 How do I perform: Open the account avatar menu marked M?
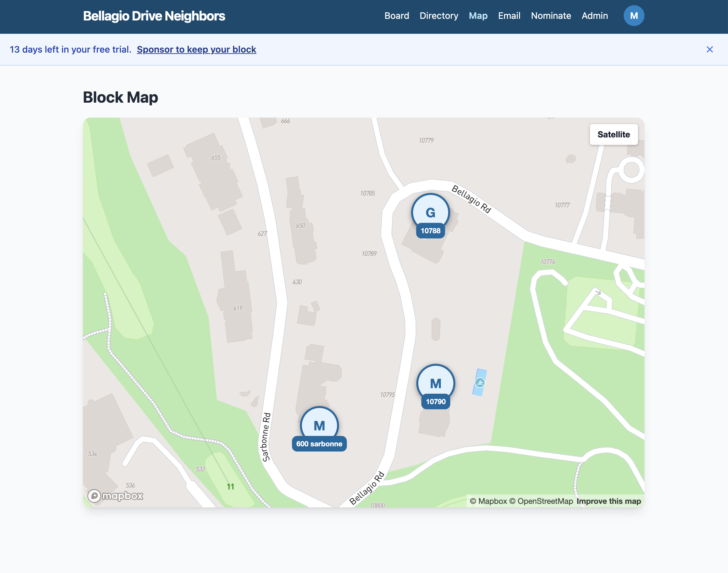point(634,16)
